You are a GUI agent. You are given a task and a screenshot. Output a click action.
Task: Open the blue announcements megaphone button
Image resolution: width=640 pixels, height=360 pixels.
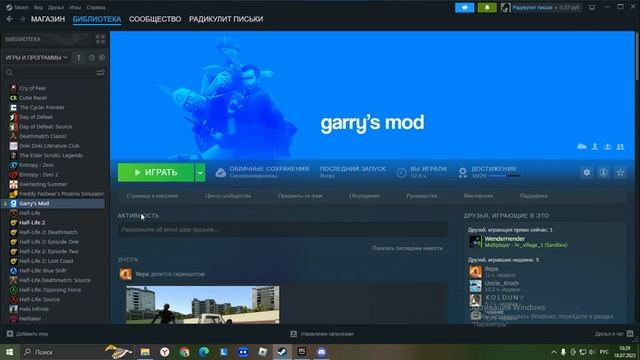point(464,7)
